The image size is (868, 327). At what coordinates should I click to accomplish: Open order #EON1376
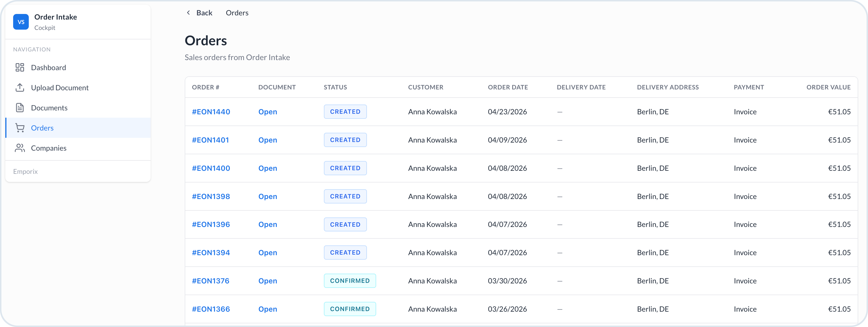pyautogui.click(x=211, y=281)
